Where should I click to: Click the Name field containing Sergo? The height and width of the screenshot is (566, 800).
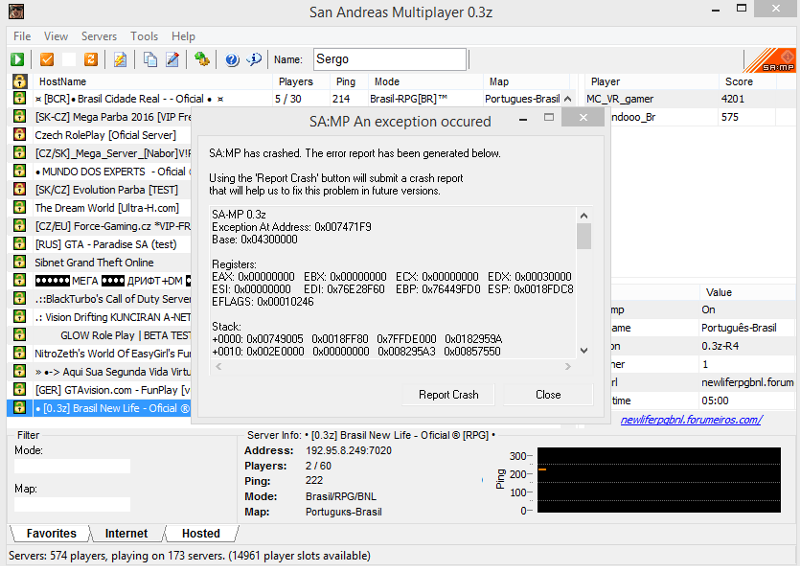click(390, 59)
